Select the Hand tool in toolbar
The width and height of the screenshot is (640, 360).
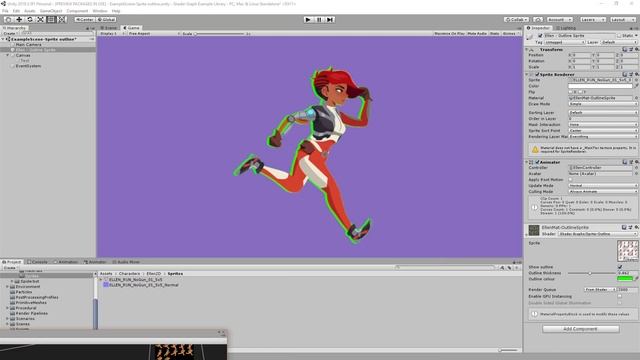[x=8, y=20]
